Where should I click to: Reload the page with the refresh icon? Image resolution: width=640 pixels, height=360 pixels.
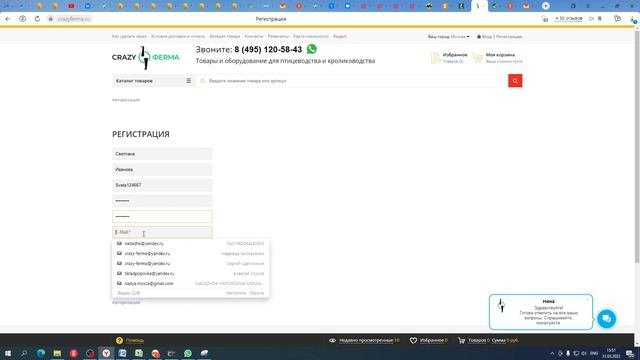(x=37, y=19)
